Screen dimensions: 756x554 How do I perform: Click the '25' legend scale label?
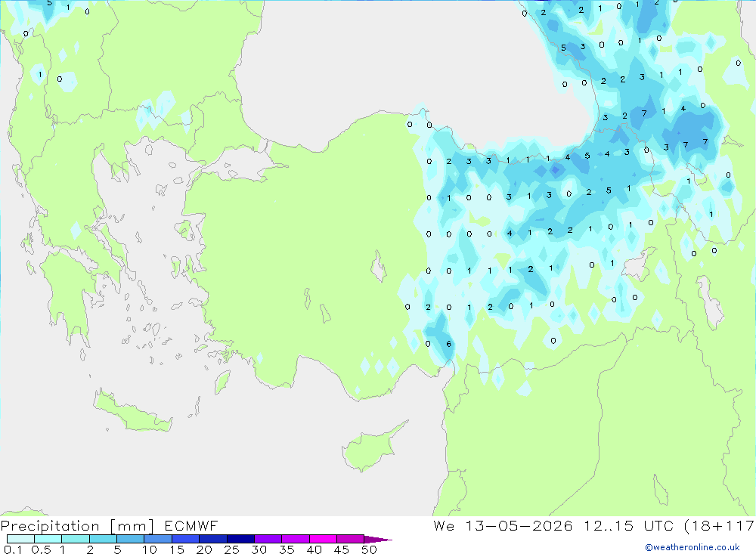[232, 549]
